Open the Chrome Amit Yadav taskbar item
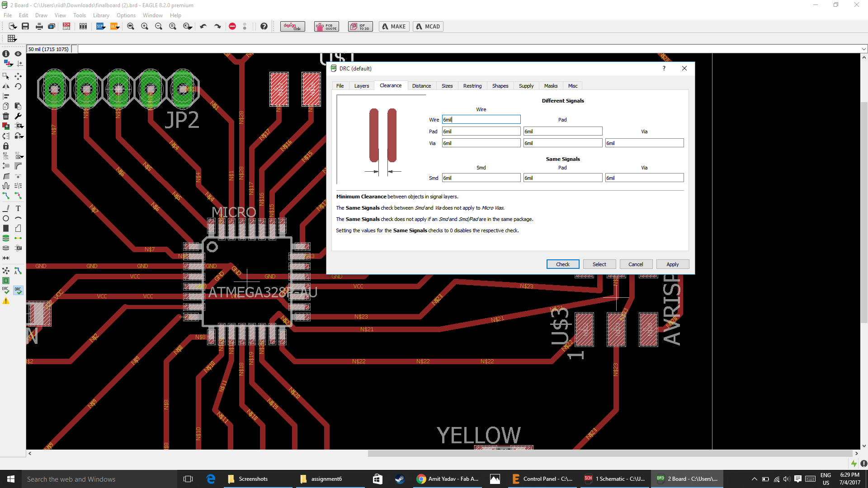The height and width of the screenshot is (488, 868). coord(448,479)
